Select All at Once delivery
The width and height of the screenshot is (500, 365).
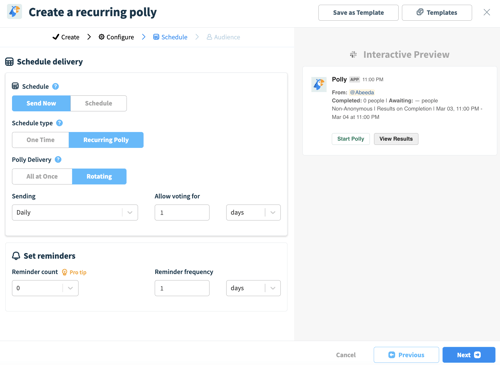[42, 176]
